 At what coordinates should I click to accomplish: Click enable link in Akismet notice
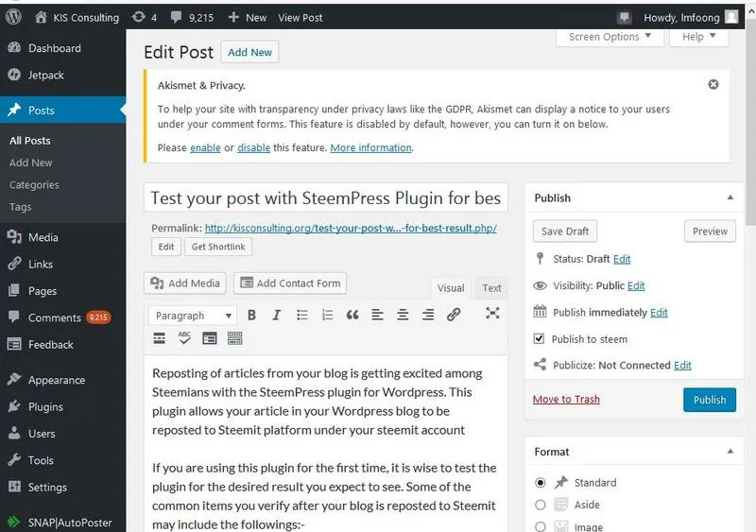click(205, 147)
